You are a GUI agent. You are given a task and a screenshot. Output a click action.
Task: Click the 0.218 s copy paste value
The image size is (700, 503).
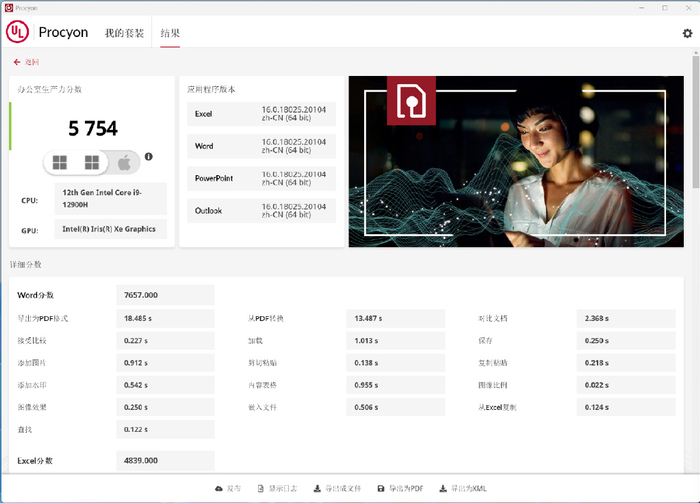click(x=626, y=363)
